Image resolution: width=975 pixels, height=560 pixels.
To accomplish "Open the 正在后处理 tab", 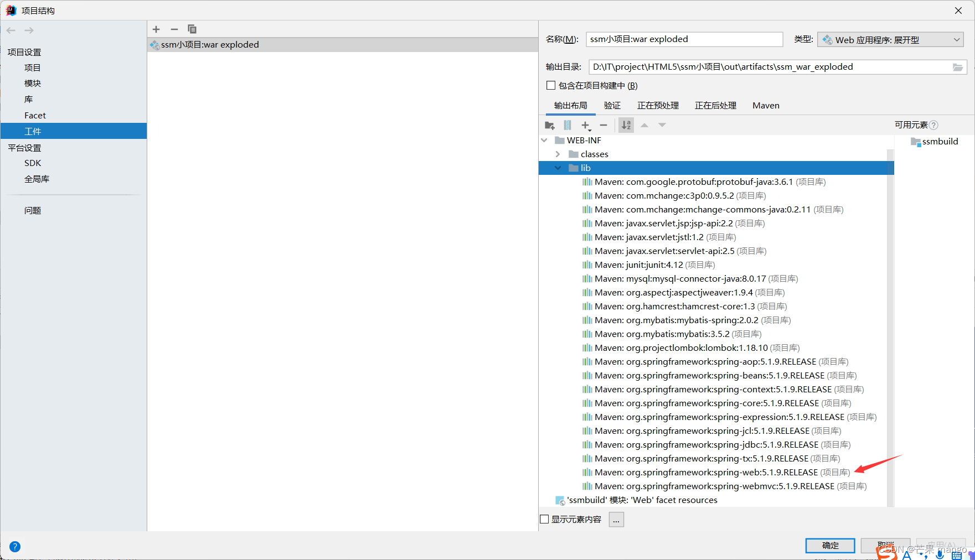I will [715, 105].
